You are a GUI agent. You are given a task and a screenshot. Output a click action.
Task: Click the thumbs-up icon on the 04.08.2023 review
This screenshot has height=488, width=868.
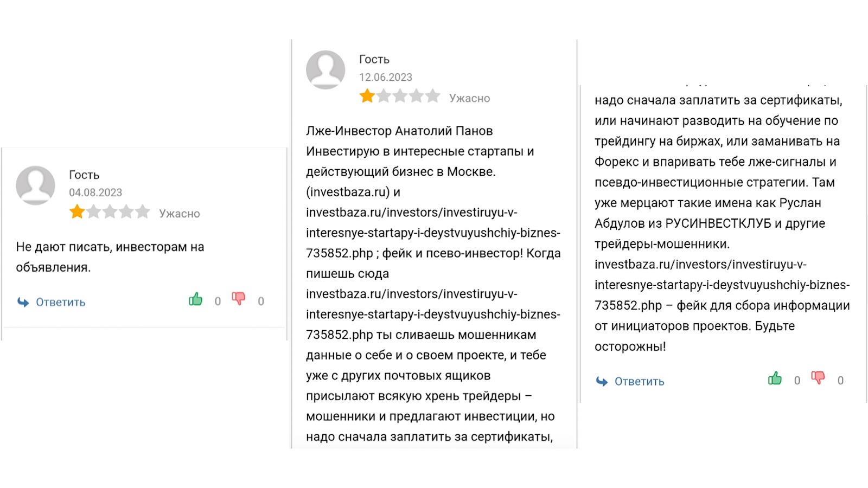(x=195, y=299)
